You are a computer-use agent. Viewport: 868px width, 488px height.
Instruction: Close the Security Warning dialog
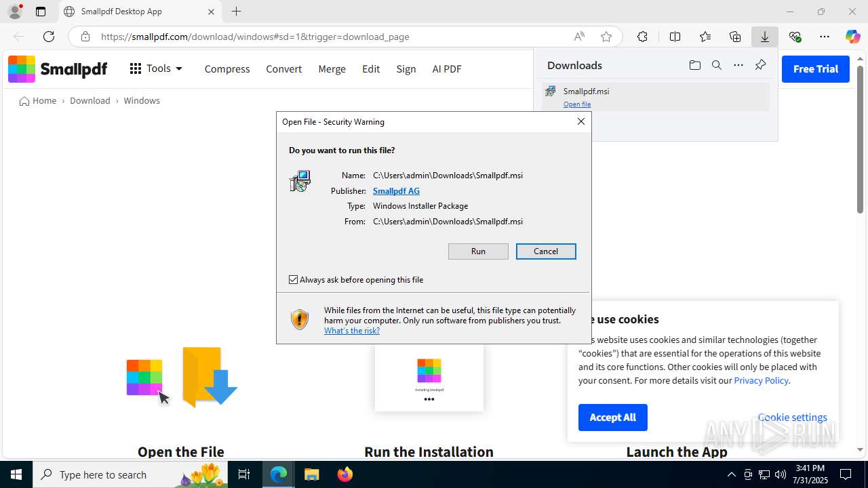point(581,121)
